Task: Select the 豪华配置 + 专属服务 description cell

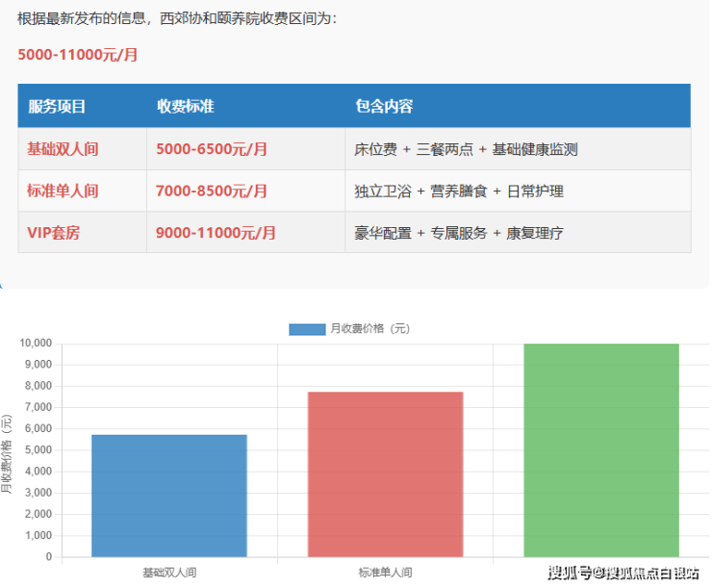Action: click(x=459, y=232)
